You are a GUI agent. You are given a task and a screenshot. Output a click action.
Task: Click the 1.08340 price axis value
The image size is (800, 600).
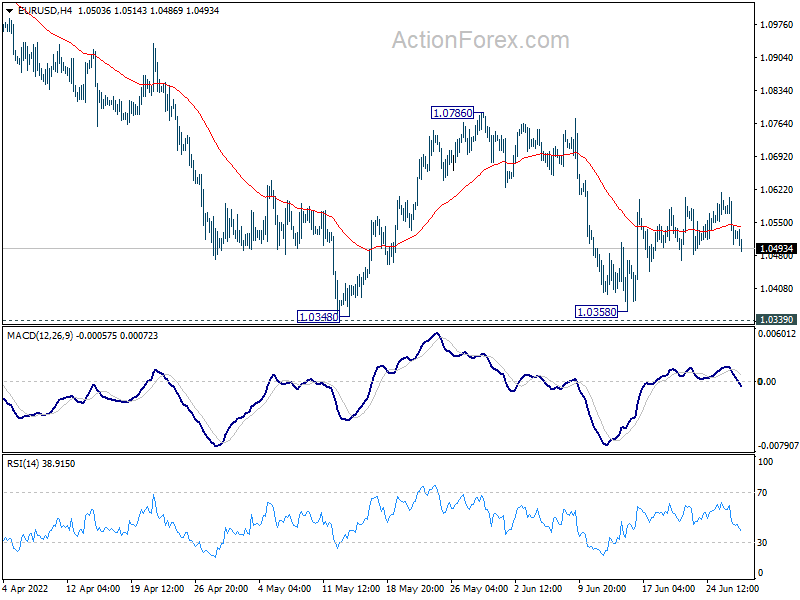pos(777,91)
